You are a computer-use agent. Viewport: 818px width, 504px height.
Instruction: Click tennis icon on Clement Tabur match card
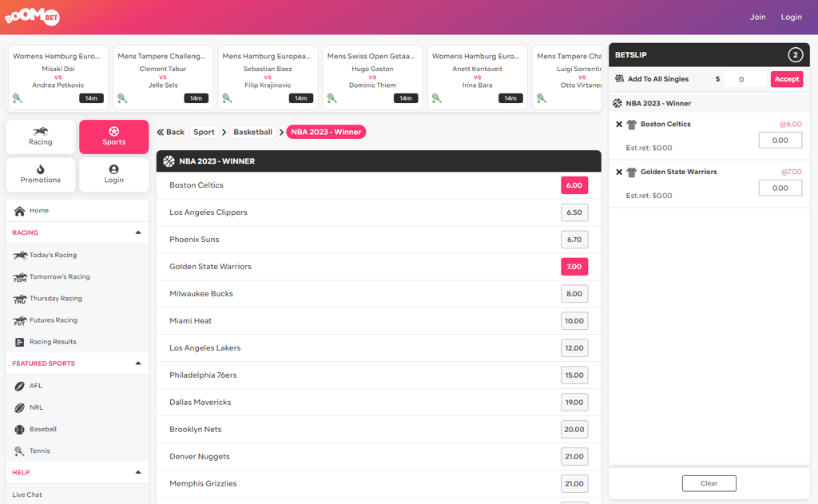pyautogui.click(x=122, y=98)
